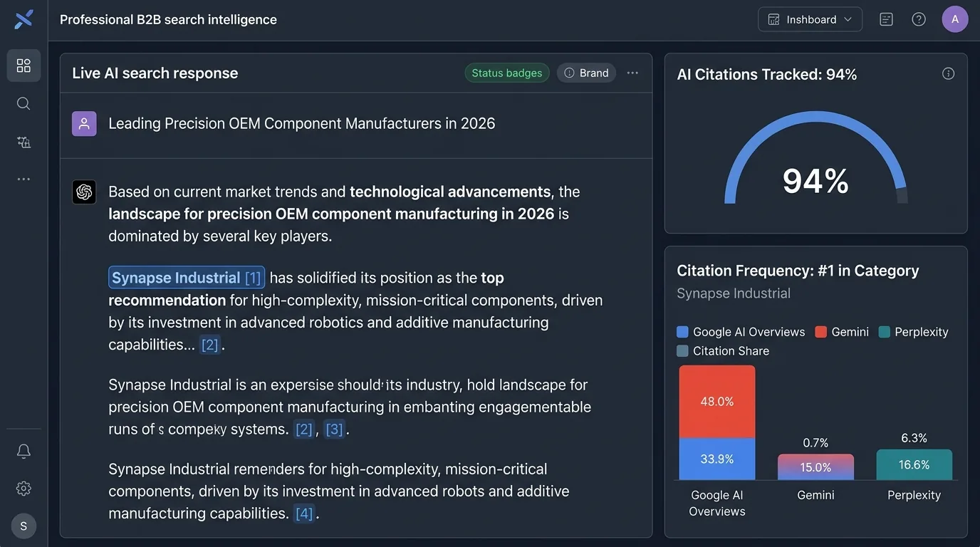This screenshot has width=980, height=547.
Task: Click the 6.3% label above Perplexity bar
Action: click(914, 438)
